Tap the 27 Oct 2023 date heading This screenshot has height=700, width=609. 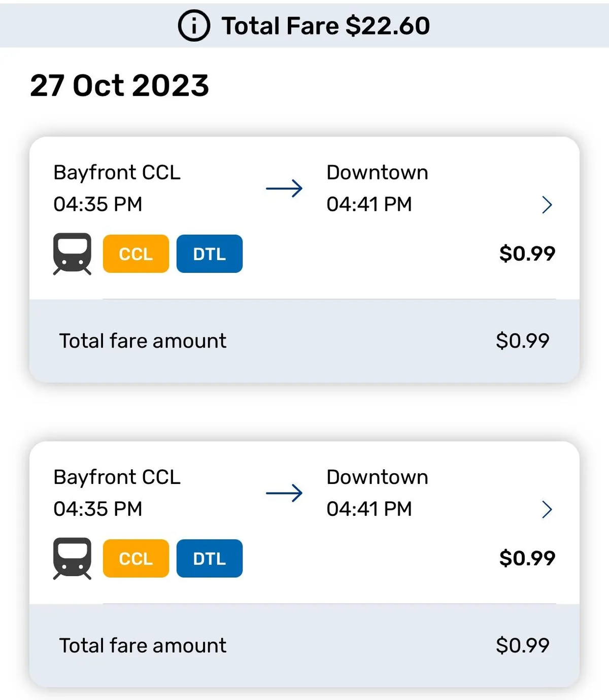click(119, 85)
